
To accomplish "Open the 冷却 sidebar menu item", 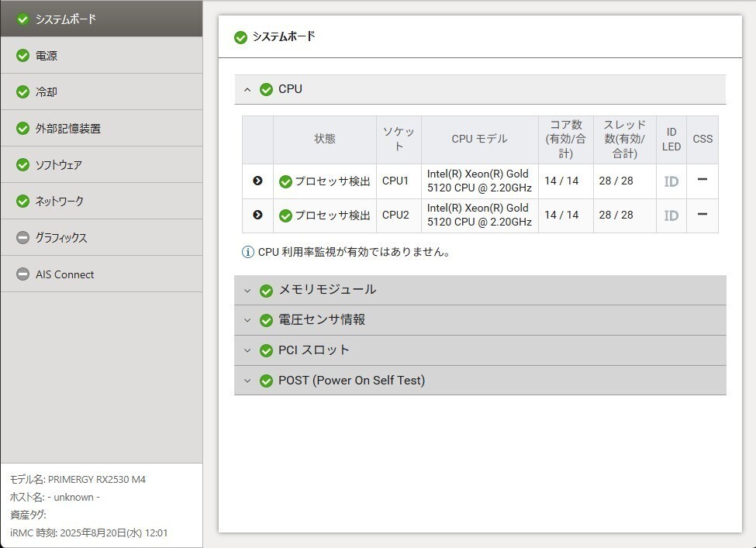I will pyautogui.click(x=47, y=92).
